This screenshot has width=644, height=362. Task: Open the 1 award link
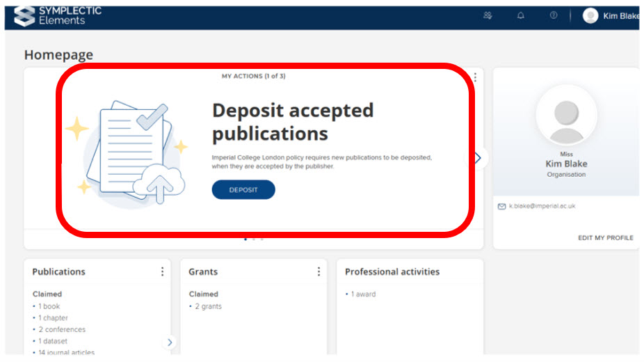click(363, 294)
